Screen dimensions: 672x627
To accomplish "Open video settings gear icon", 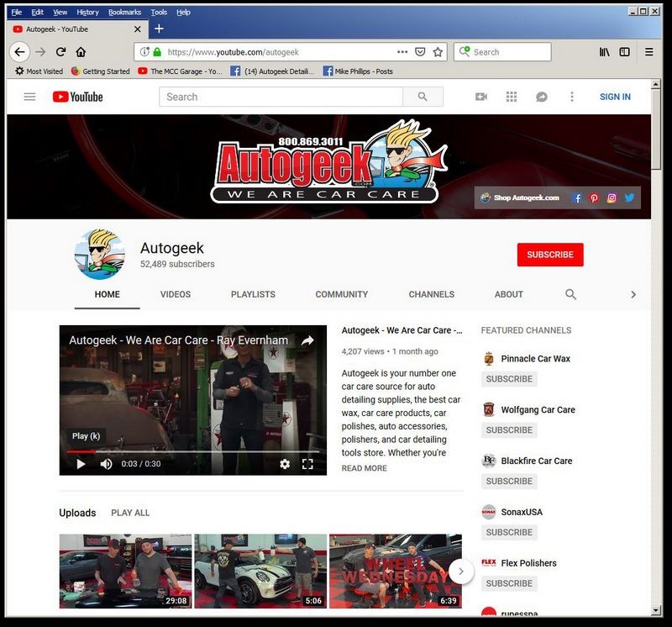I will (285, 464).
